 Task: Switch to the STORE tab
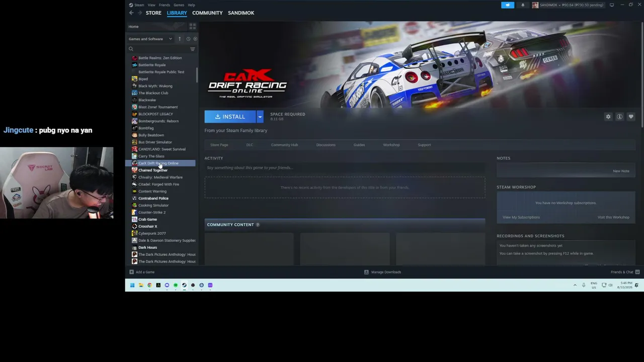(153, 13)
